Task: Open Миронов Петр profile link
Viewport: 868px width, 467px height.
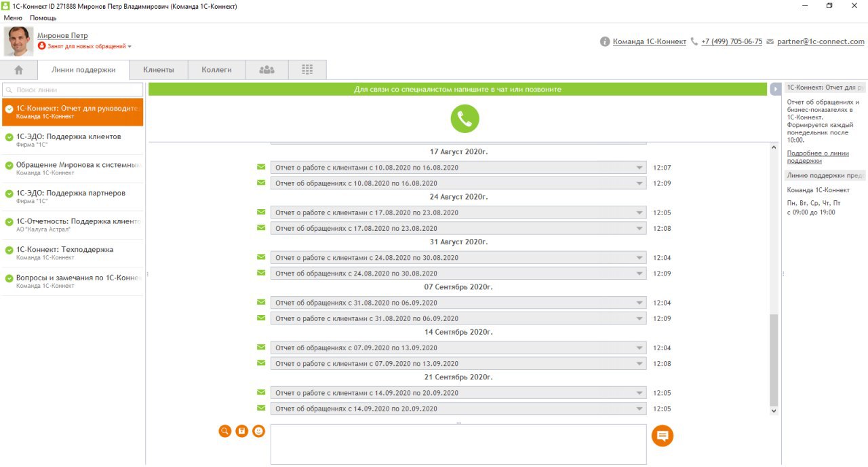Action: tap(62, 35)
